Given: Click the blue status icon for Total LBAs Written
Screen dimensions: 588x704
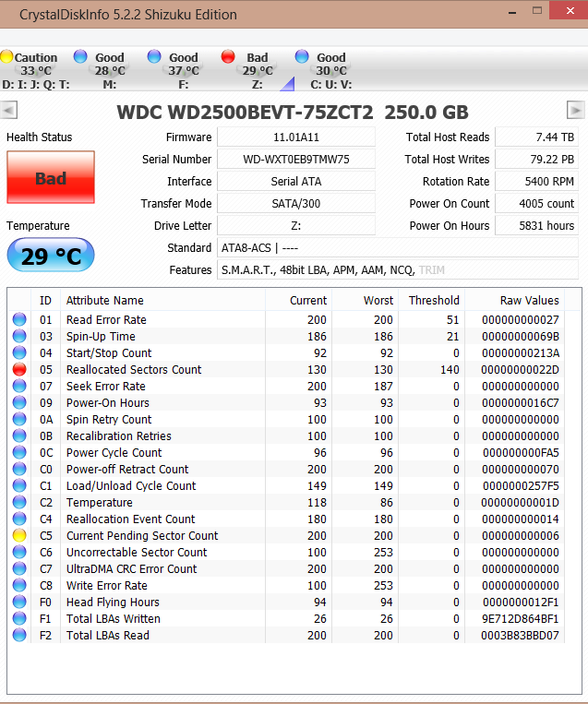Looking at the screenshot, I should click(19, 618).
